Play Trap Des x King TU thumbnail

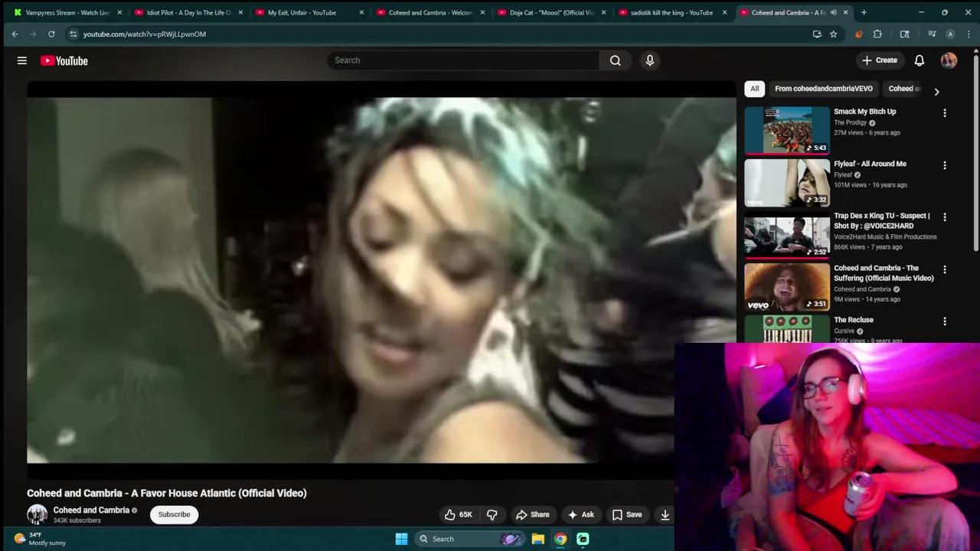787,234
